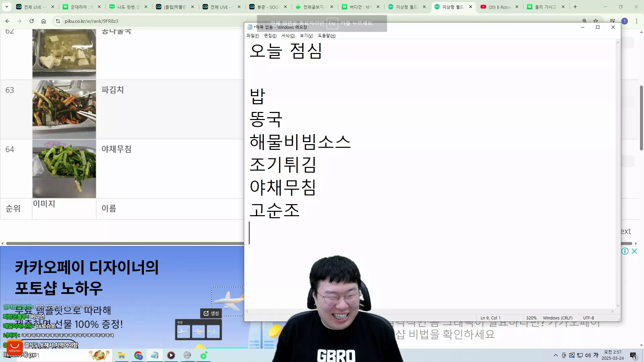Switch to the 돌리 가시고 tab
The image size is (644, 362).
545,7
